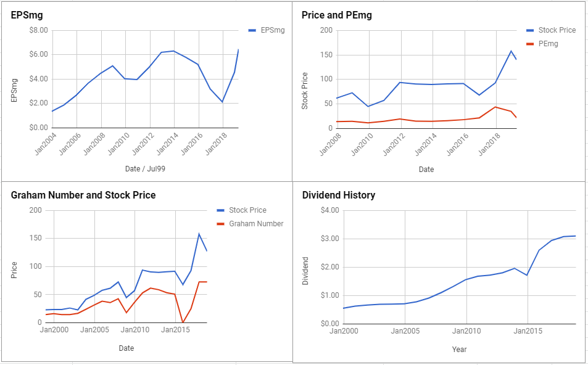The image size is (588, 365).
Task: Select the Dividend History chart title
Action: 339,195
